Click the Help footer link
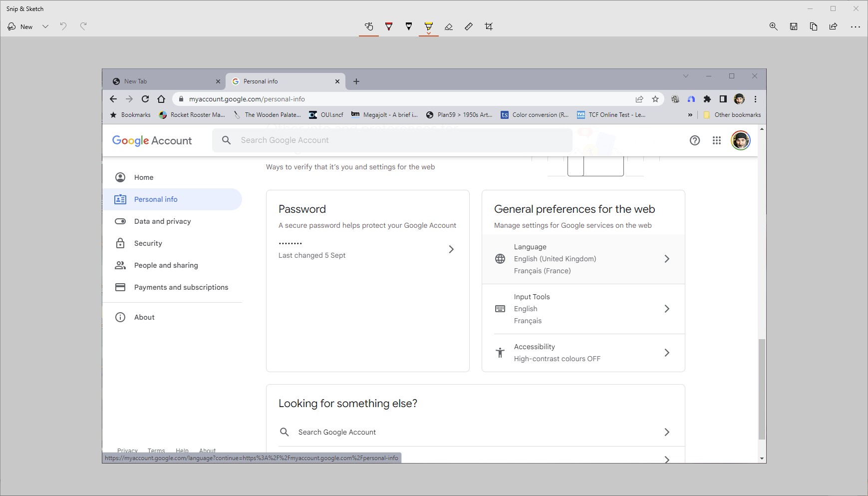Screen dimensions: 868x496 pyautogui.click(x=182, y=451)
